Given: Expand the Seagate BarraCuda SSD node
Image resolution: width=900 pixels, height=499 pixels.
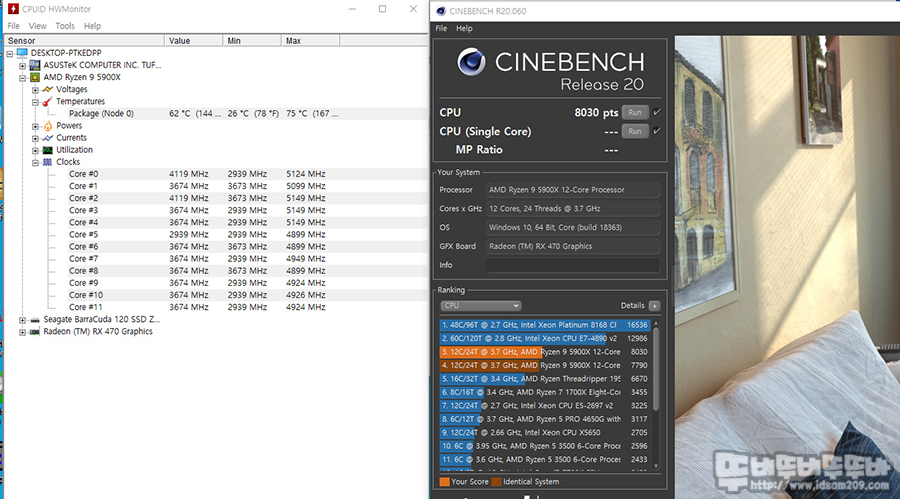Looking at the screenshot, I should (22, 320).
